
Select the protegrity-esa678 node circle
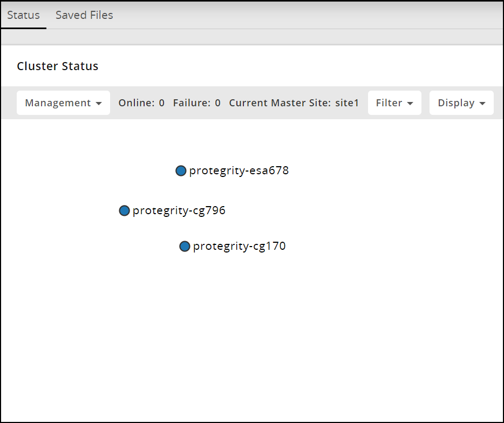pyautogui.click(x=181, y=170)
